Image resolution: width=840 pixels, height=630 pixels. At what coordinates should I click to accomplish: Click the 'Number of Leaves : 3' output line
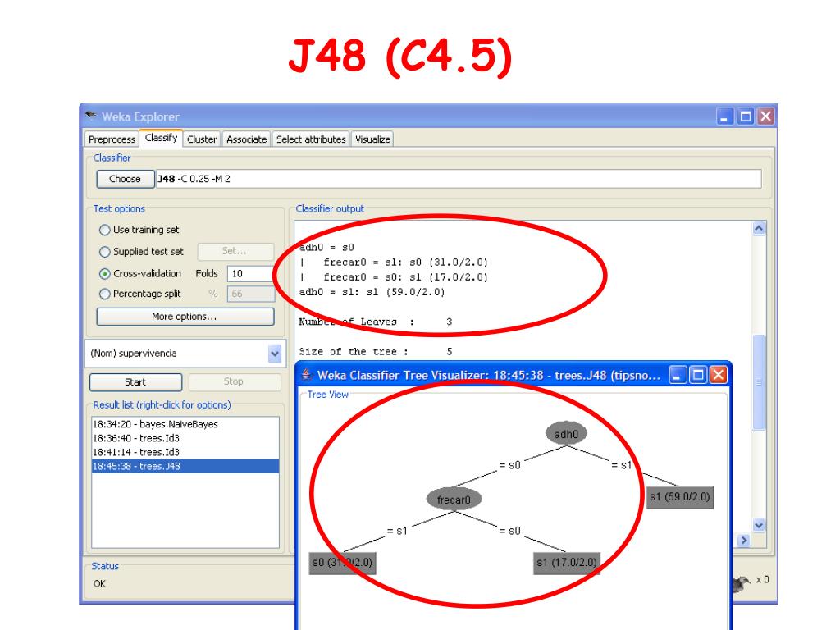[x=376, y=322]
